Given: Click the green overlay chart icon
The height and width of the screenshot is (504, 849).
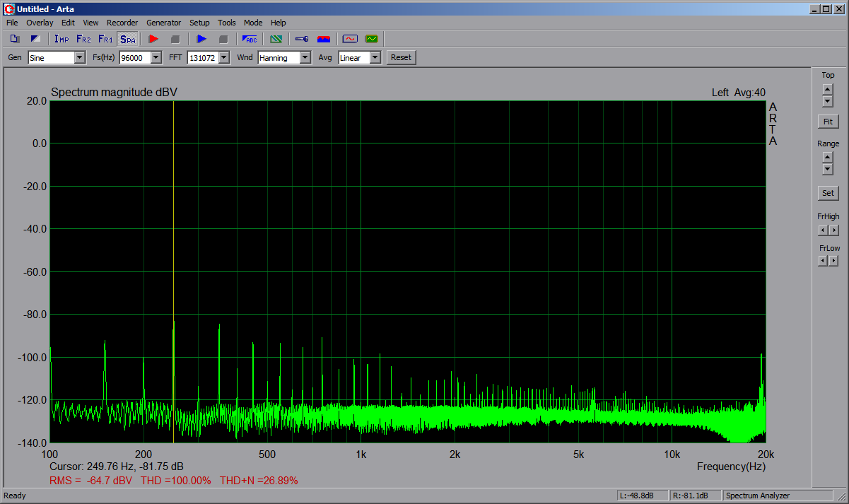Looking at the screenshot, I should pos(276,39).
